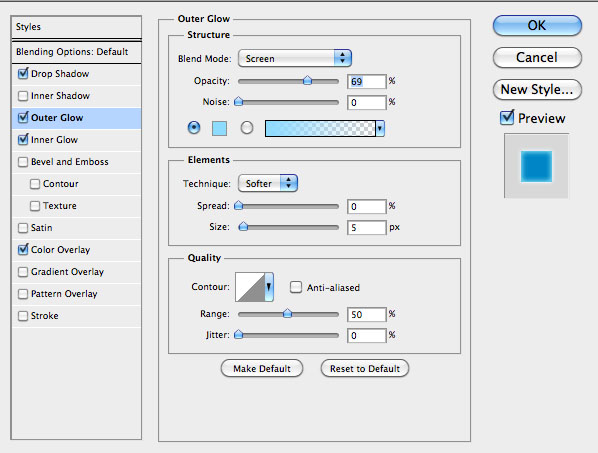The height and width of the screenshot is (453, 598).
Task: Open the Color Overlay settings row
Action: pos(77,250)
